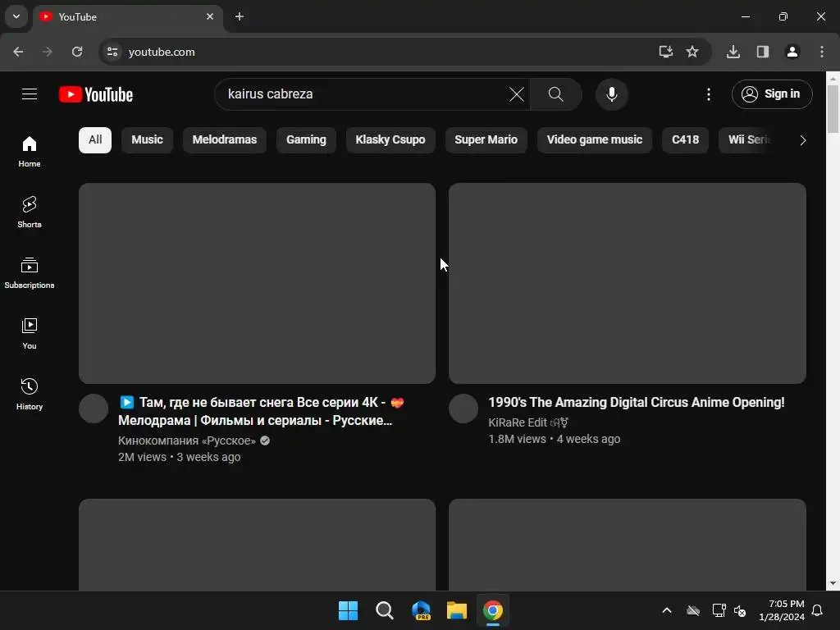This screenshot has height=630, width=840.
Task: Open YouTube settings three-dot menu
Action: click(708, 94)
